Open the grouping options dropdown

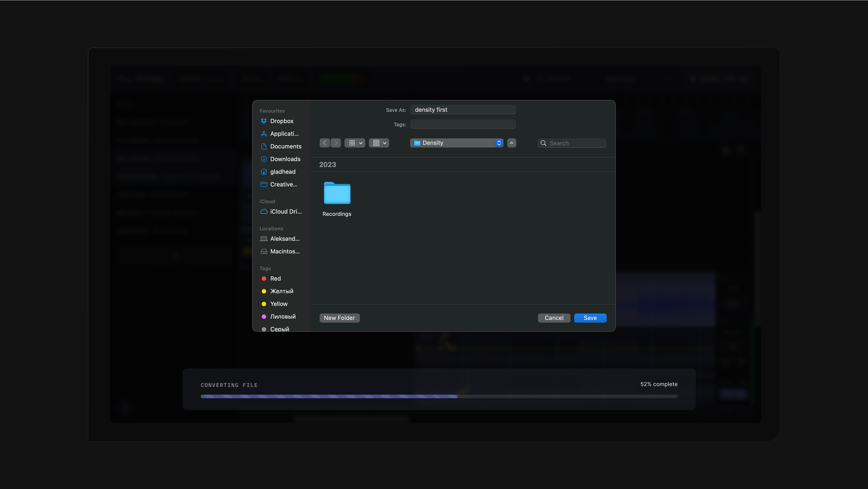coord(379,143)
